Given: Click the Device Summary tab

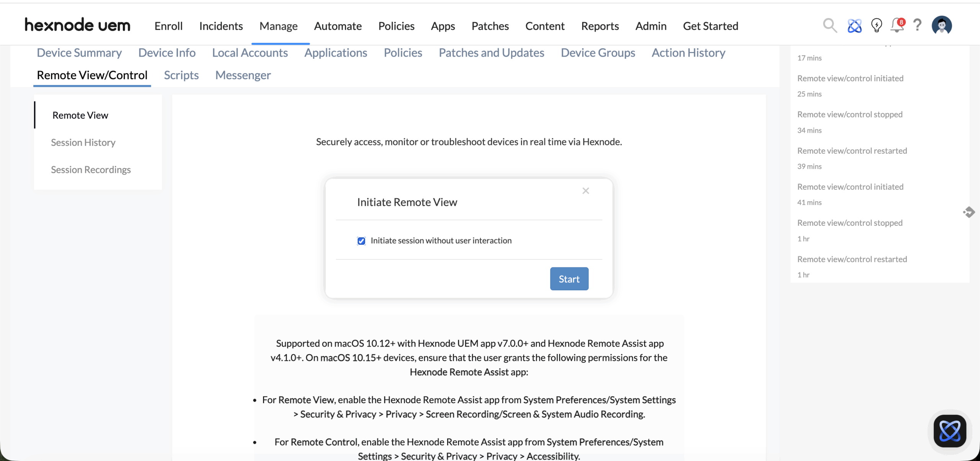Looking at the screenshot, I should (79, 53).
